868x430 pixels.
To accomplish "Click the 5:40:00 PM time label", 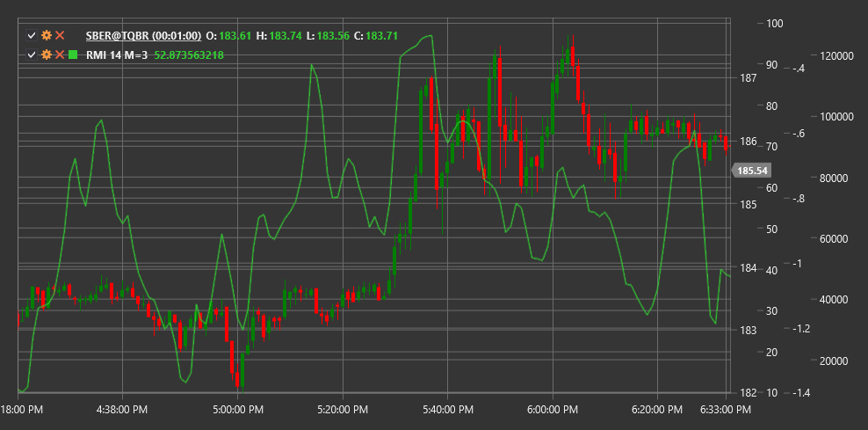I will pos(447,411).
